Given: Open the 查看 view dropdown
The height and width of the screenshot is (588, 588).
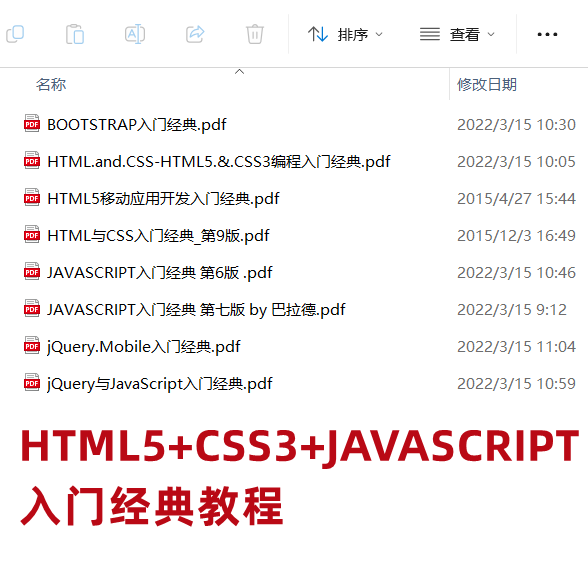Looking at the screenshot, I should point(457,34).
